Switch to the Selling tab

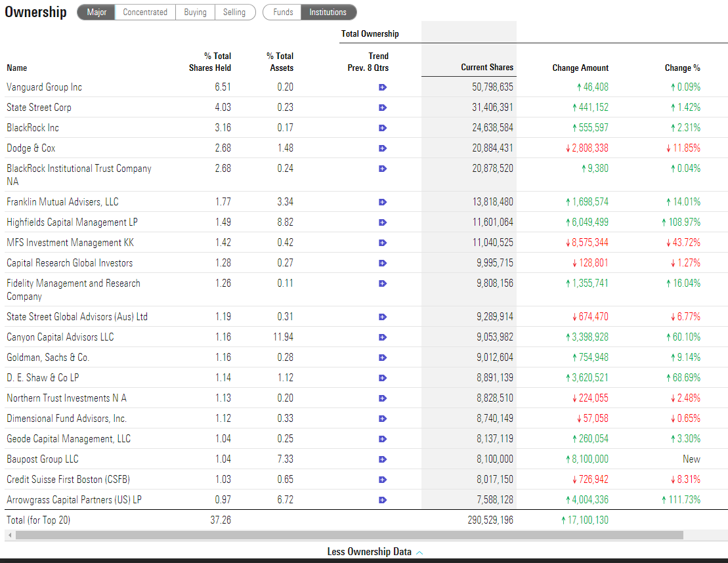234,12
